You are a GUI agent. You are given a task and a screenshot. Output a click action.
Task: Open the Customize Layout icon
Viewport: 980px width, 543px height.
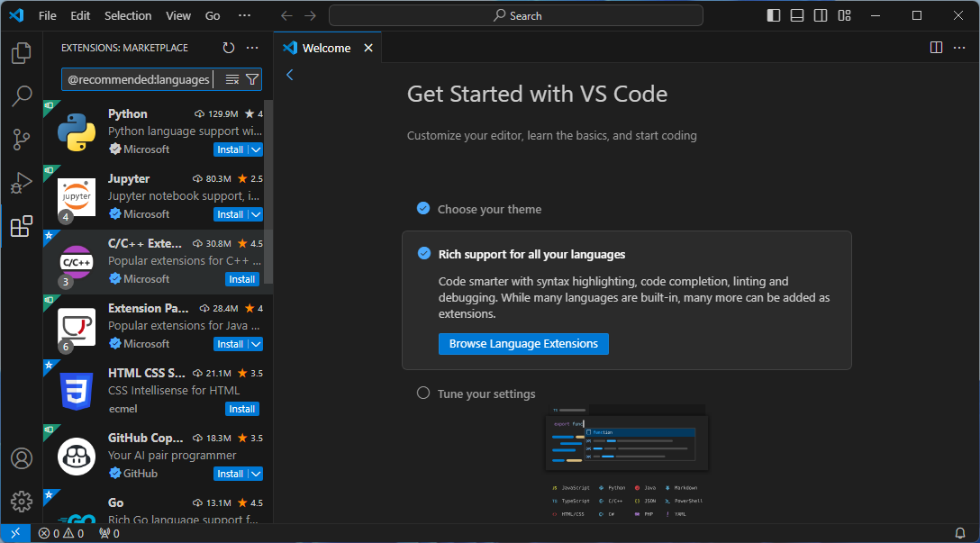[844, 15]
